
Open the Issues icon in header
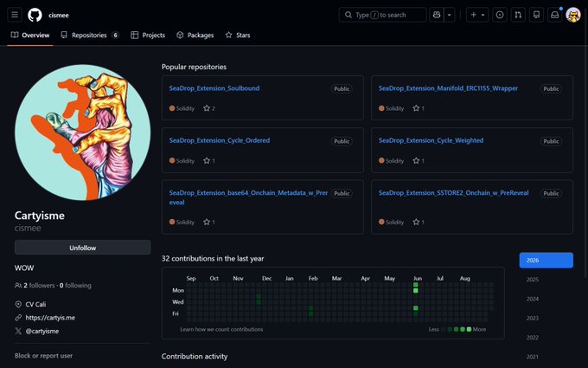click(x=500, y=15)
